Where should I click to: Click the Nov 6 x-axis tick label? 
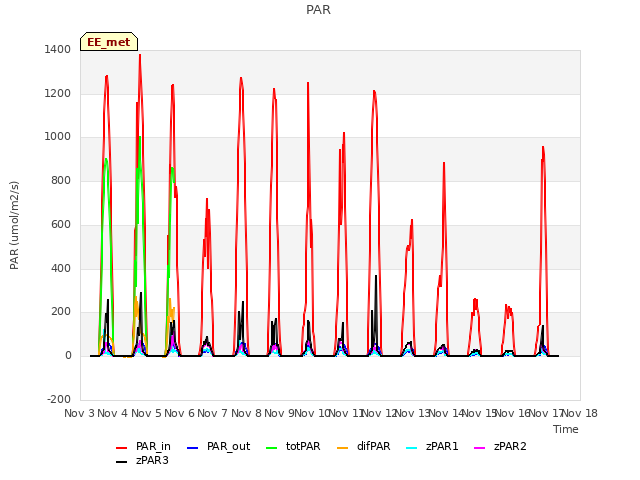tap(180, 413)
